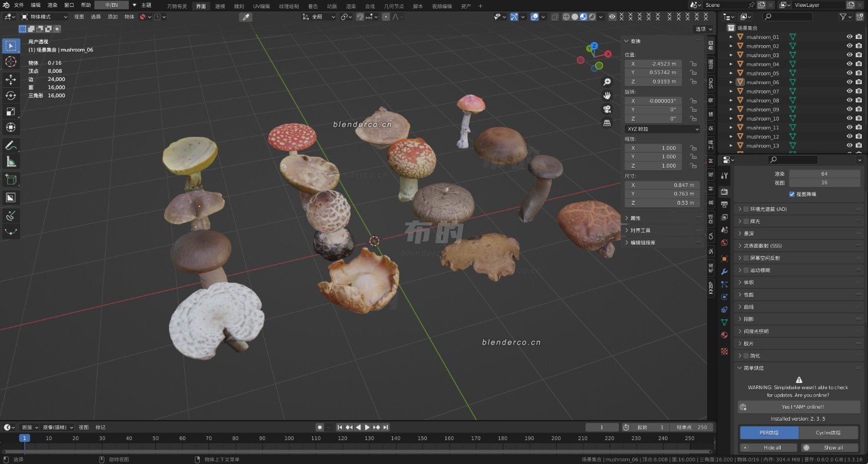Uncheck the 视图降噪 checkbox

coord(792,194)
